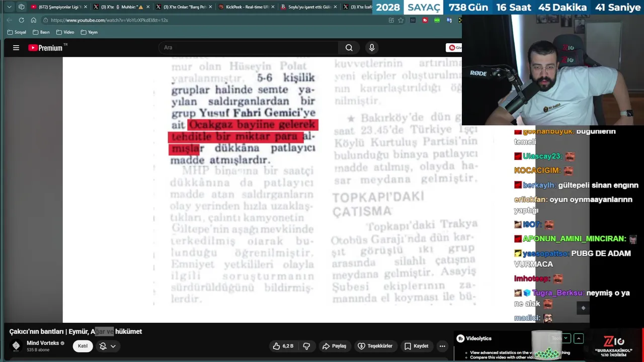This screenshot has height=362, width=644.
Task: Open the Yayın bookmarks folder
Action: tap(89, 32)
